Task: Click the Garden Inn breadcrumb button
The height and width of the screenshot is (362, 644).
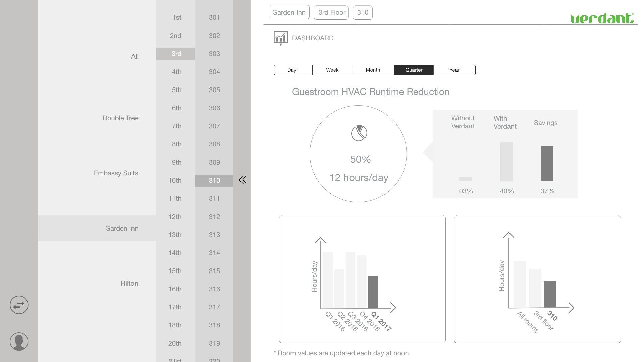Action: [x=289, y=13]
